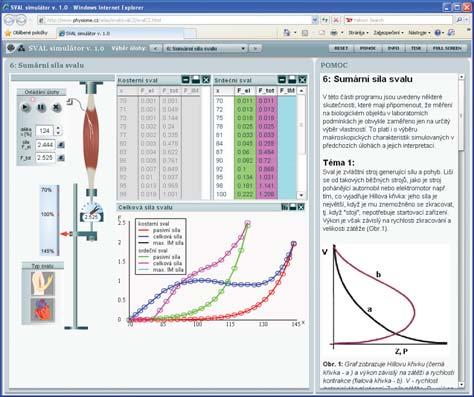The width and height of the screenshot is (474, 397).
Task: Click the force gauge dial showing 2.525
Action: click(x=91, y=212)
